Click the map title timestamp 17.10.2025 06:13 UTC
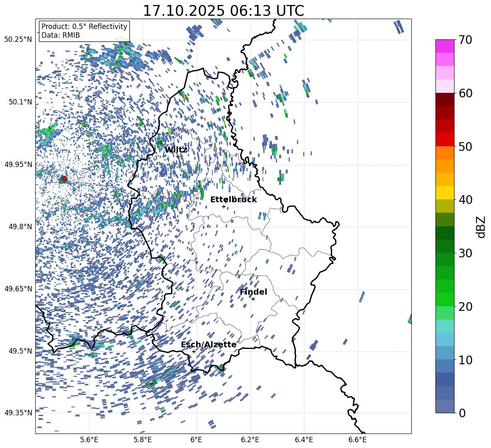 point(223,11)
